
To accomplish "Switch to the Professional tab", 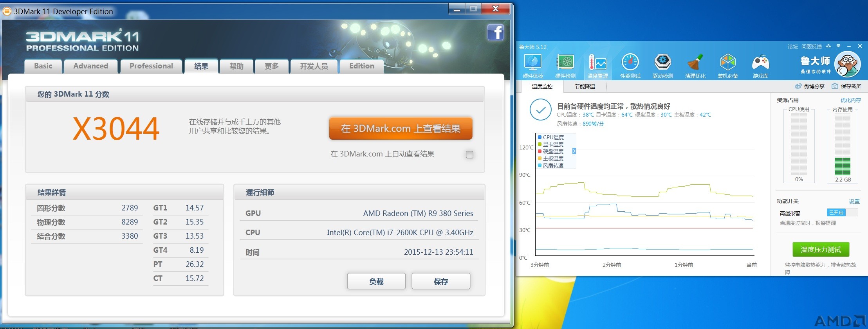I will 151,66.
